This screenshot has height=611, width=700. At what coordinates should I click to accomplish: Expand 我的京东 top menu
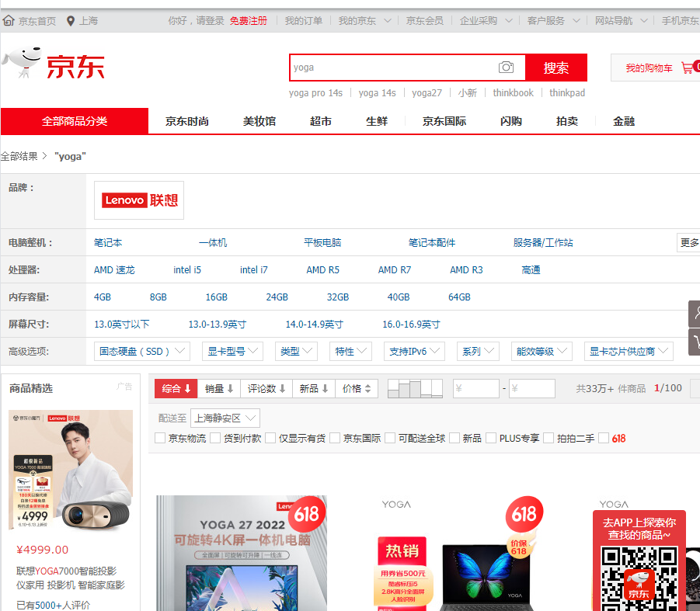364,21
